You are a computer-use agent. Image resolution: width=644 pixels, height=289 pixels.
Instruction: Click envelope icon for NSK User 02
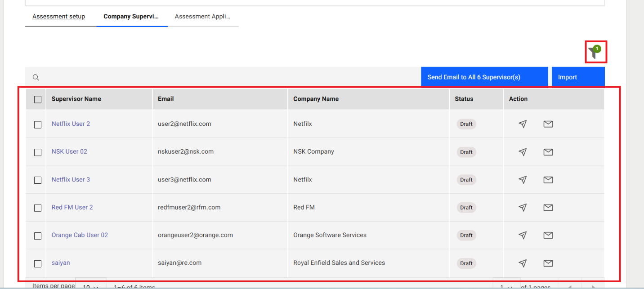pos(548,152)
